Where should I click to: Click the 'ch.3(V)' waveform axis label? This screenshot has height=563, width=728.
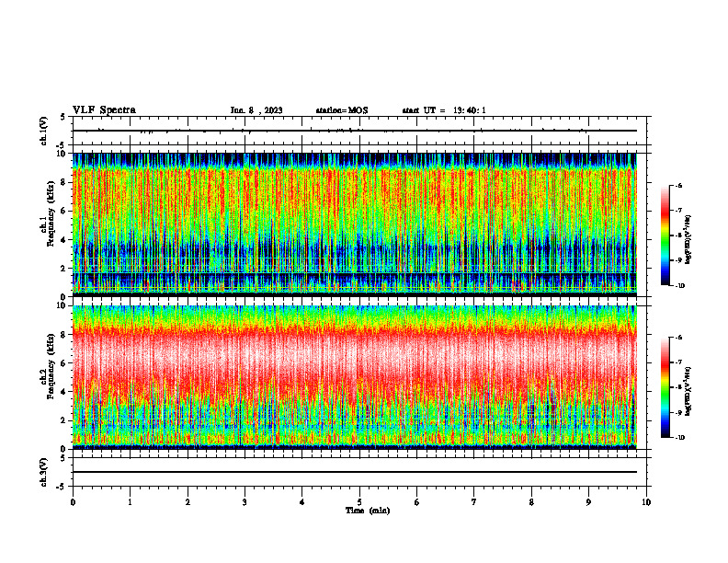pyautogui.click(x=44, y=472)
